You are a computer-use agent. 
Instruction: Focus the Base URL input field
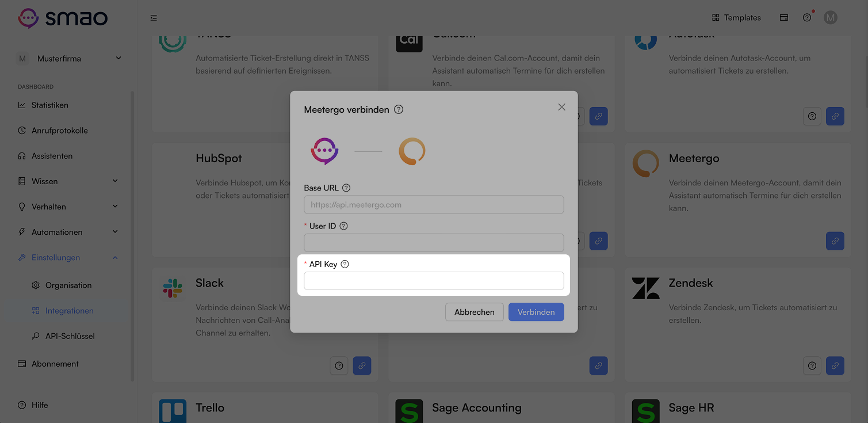434,205
